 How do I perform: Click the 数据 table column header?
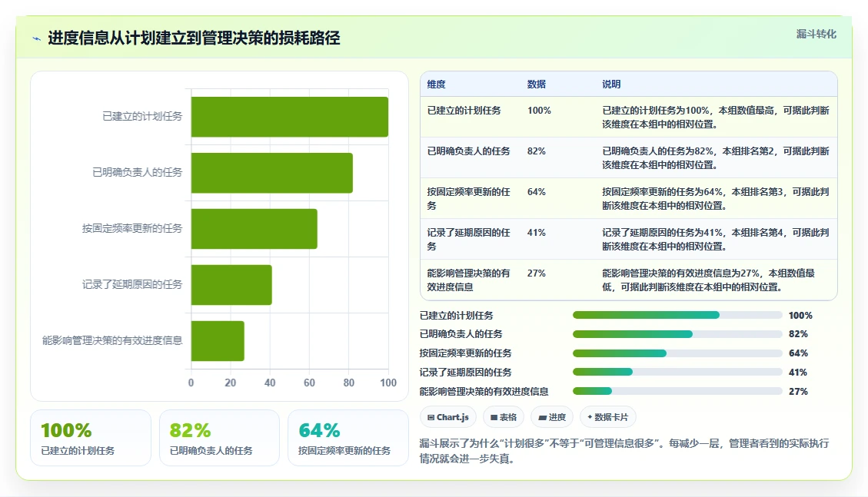tap(537, 84)
